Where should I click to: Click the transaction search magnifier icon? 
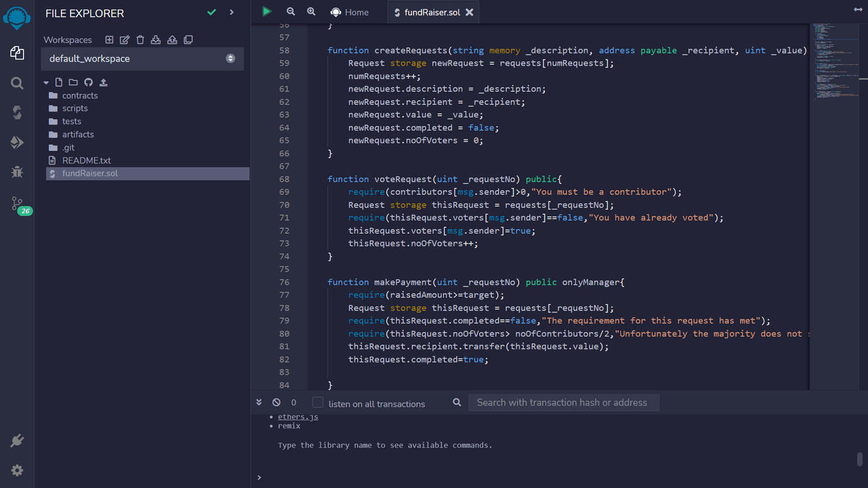[x=457, y=402]
